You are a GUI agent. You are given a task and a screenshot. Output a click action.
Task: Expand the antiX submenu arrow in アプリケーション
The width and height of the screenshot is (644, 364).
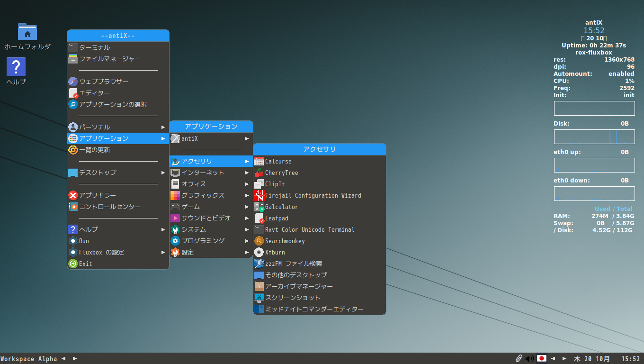tap(247, 138)
